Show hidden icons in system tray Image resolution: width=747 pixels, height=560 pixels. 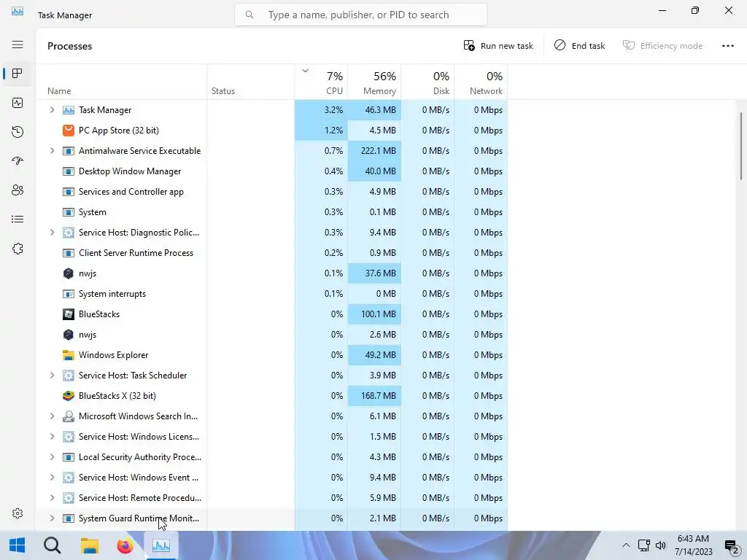[x=626, y=545]
